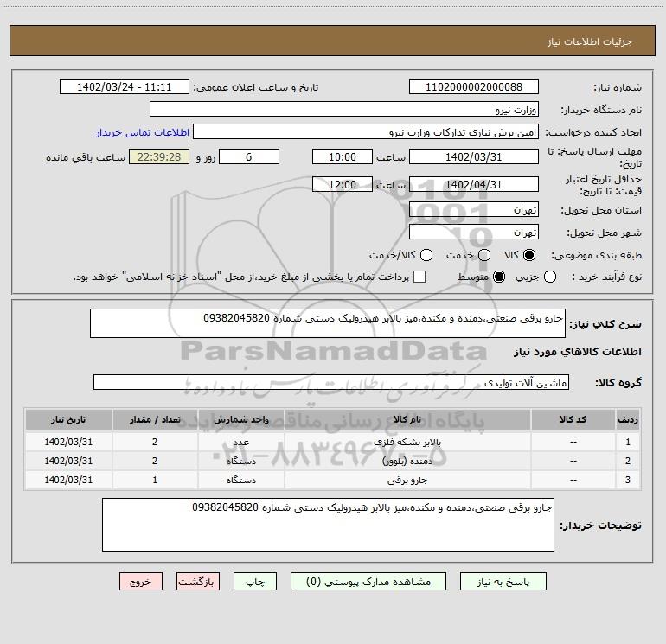
Task: Click the announcement date field 1402/03/24 - 11:11
Action: point(124,86)
